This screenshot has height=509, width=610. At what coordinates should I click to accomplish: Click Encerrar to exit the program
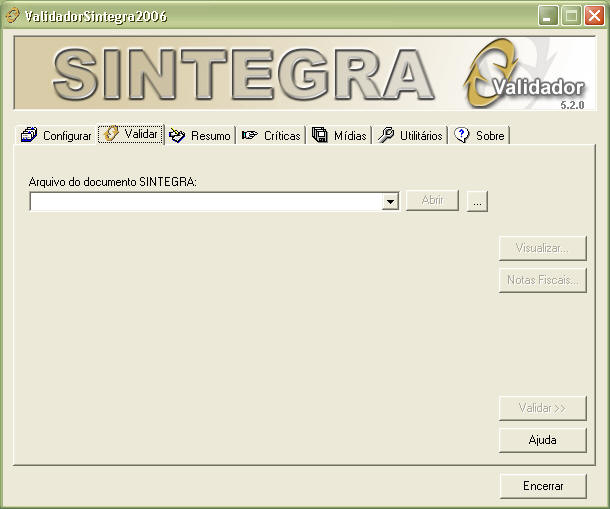pyautogui.click(x=543, y=486)
